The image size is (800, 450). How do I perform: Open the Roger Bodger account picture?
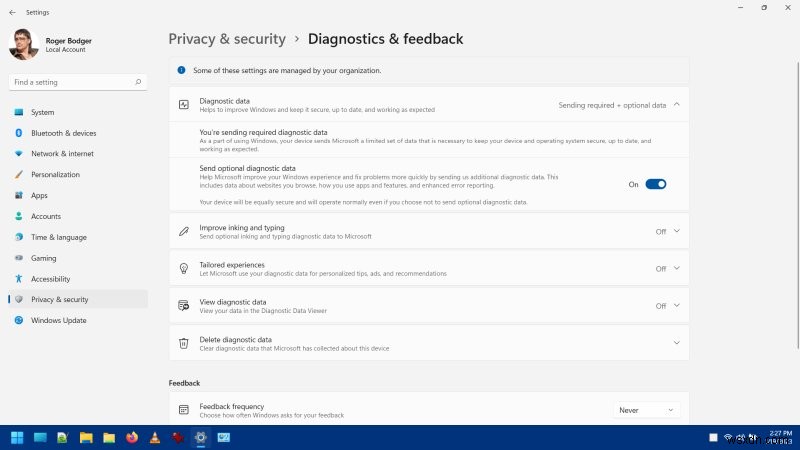tap(23, 44)
